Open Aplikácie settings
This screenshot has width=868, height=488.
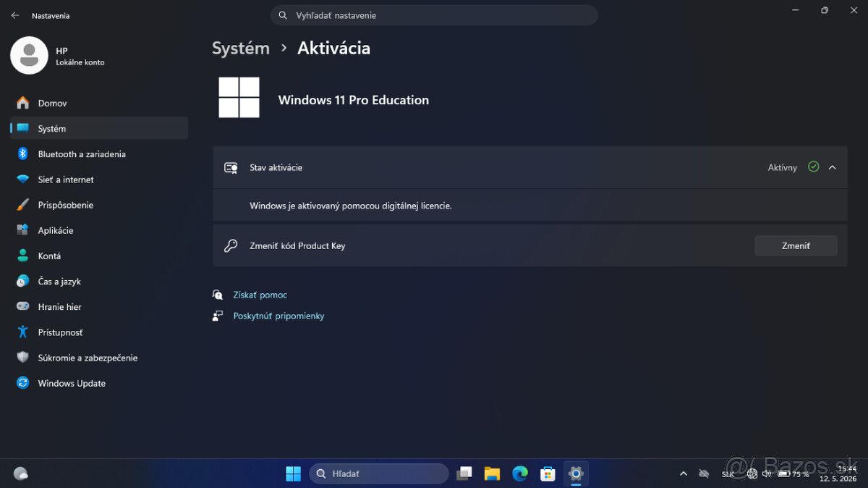(x=98, y=230)
